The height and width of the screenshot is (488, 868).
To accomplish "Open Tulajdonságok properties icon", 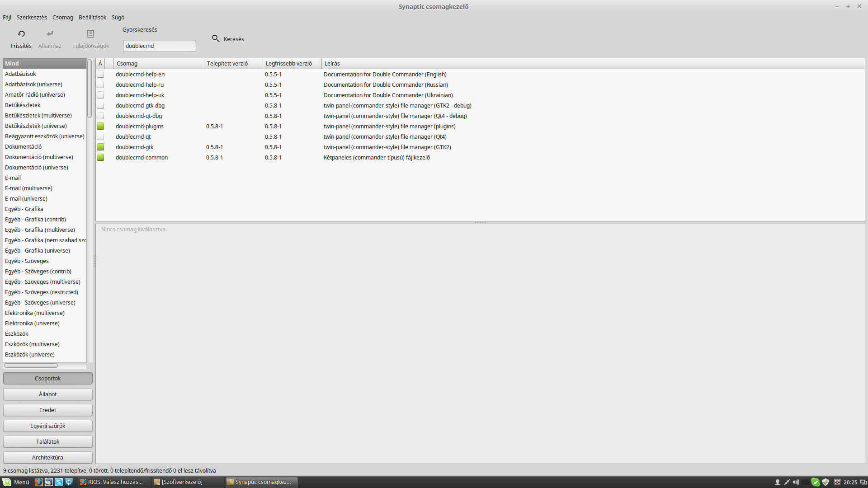I will tap(90, 34).
